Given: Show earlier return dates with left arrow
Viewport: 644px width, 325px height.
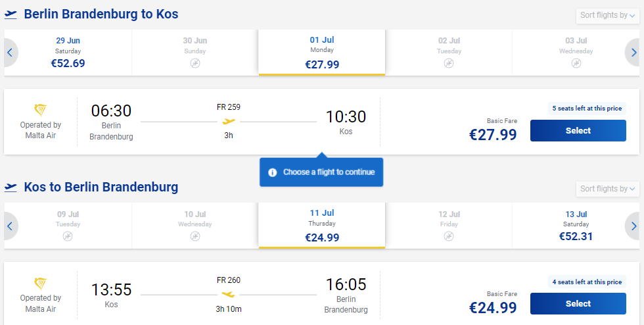Looking at the screenshot, I should (x=11, y=226).
